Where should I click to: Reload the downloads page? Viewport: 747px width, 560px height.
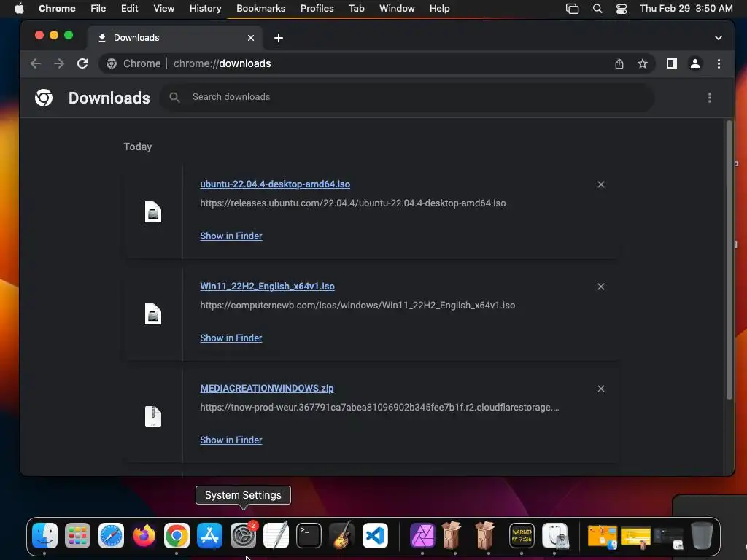(82, 63)
